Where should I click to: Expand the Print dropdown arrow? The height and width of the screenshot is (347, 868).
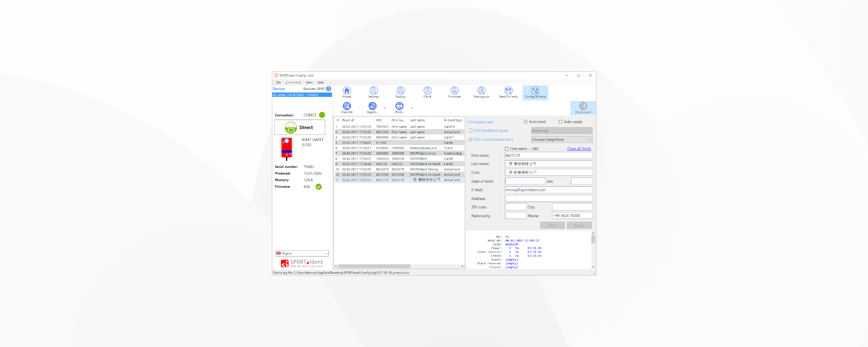412,108
